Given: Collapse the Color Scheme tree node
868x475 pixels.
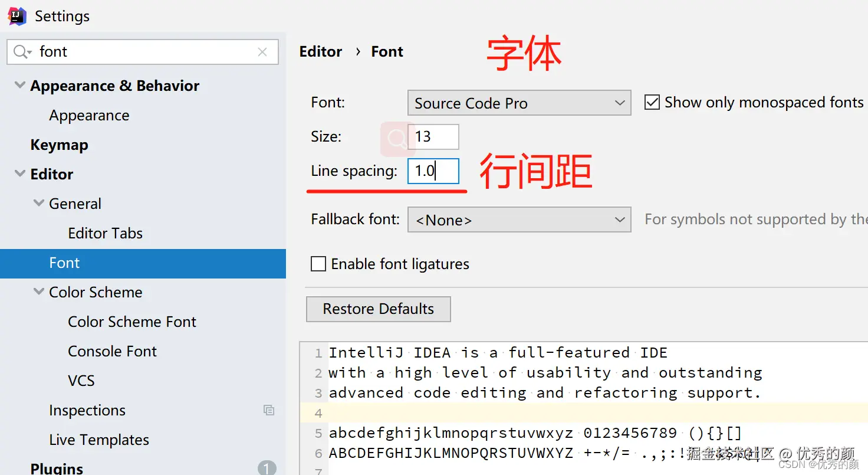Looking at the screenshot, I should [39, 292].
